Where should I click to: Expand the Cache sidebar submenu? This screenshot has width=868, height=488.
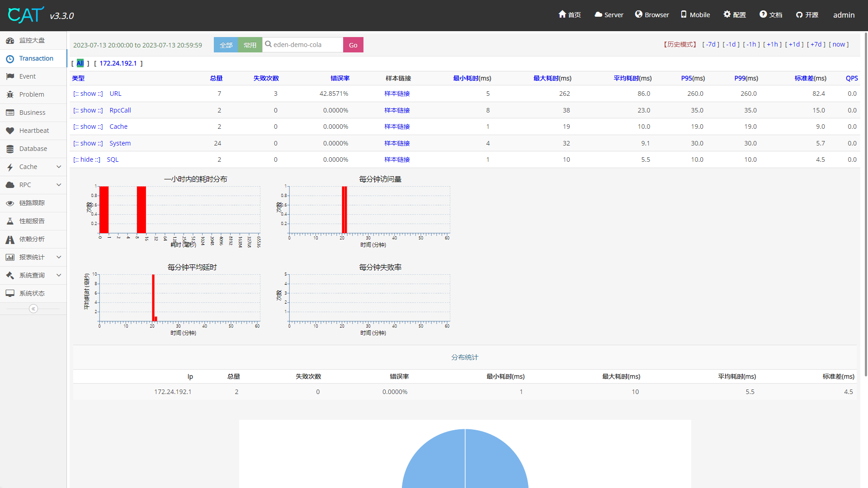[x=59, y=167]
